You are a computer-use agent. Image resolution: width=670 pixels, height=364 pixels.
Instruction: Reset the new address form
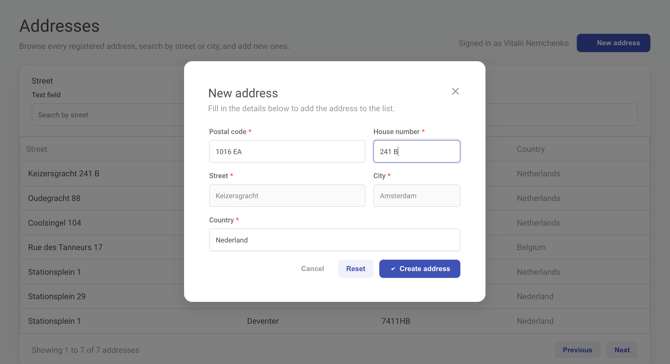click(356, 269)
